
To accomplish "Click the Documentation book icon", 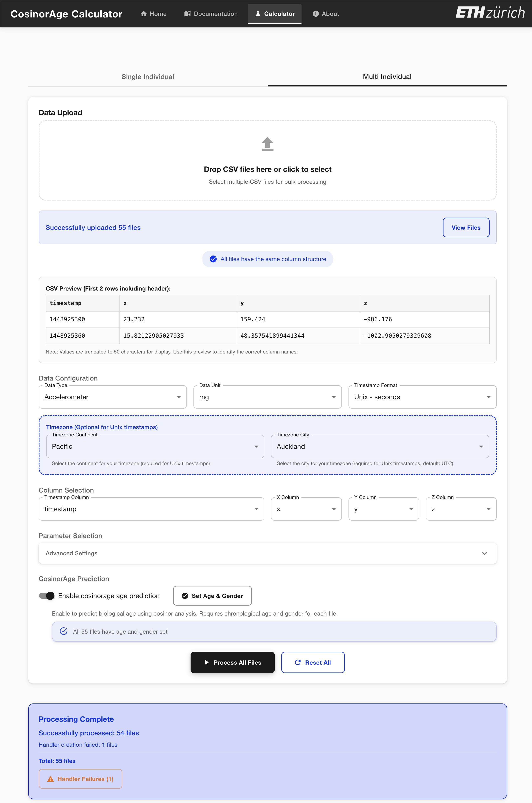I will click(x=188, y=14).
